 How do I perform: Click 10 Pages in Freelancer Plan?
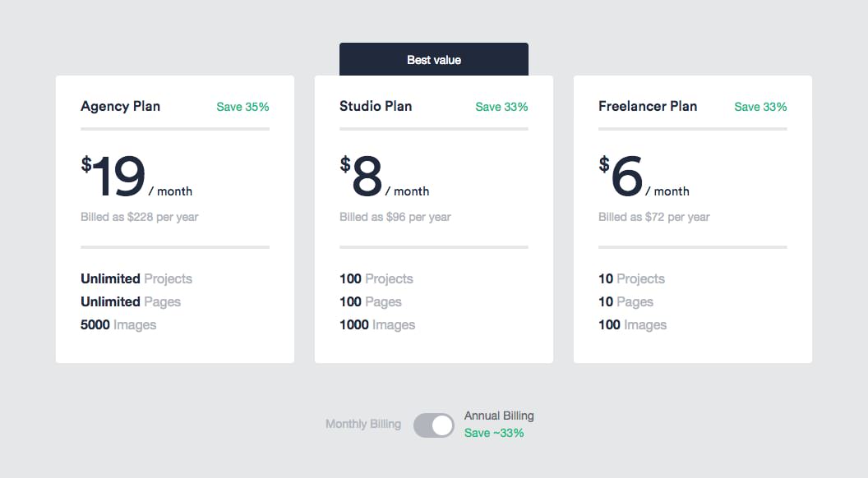click(626, 302)
